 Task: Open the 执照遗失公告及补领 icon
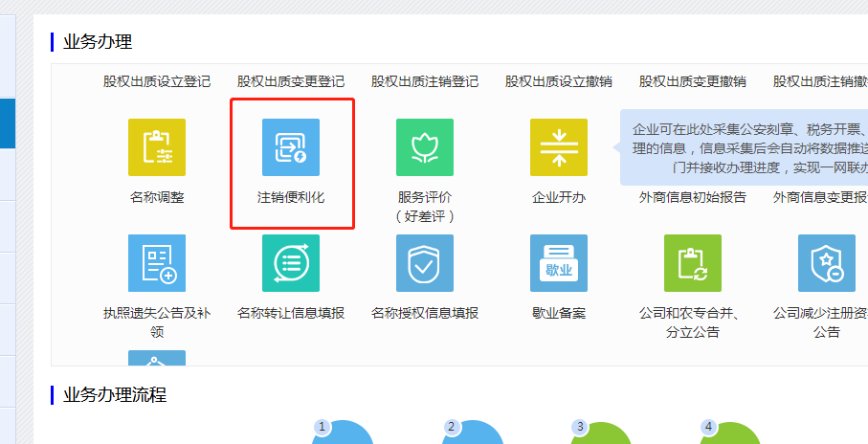pyautogui.click(x=157, y=263)
